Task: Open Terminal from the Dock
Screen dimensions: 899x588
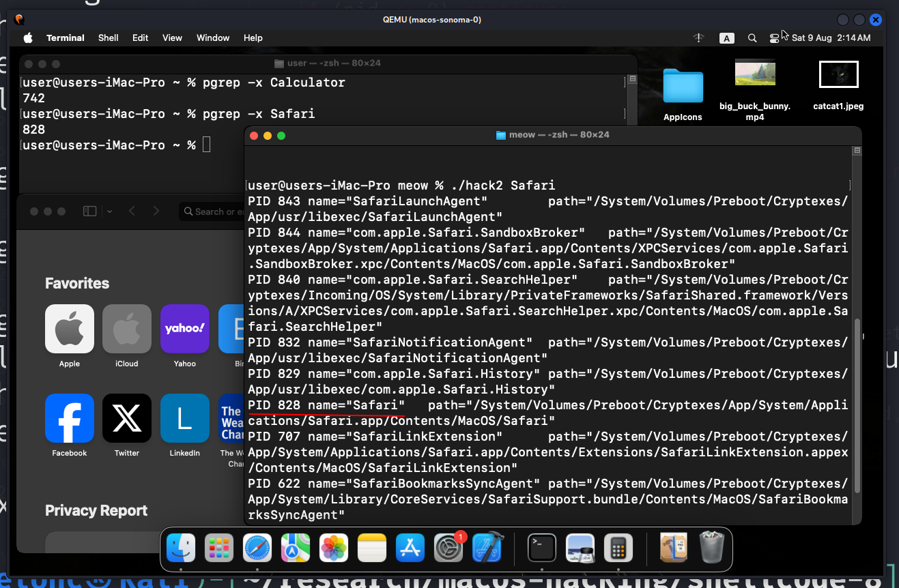Action: point(542,548)
